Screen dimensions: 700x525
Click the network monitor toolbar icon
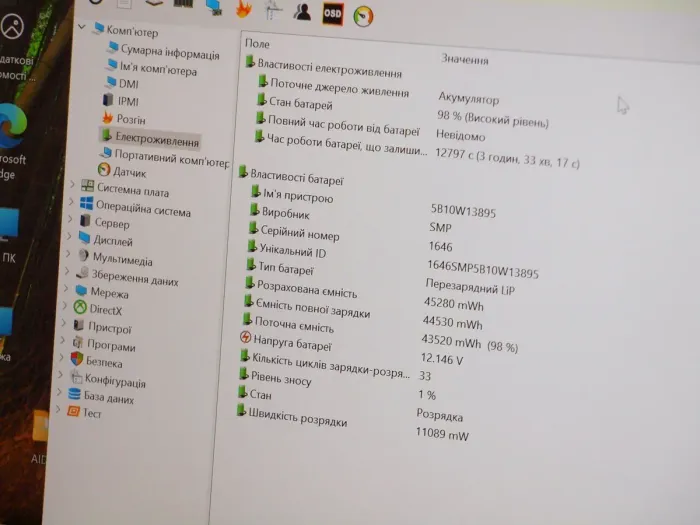[213, 7]
